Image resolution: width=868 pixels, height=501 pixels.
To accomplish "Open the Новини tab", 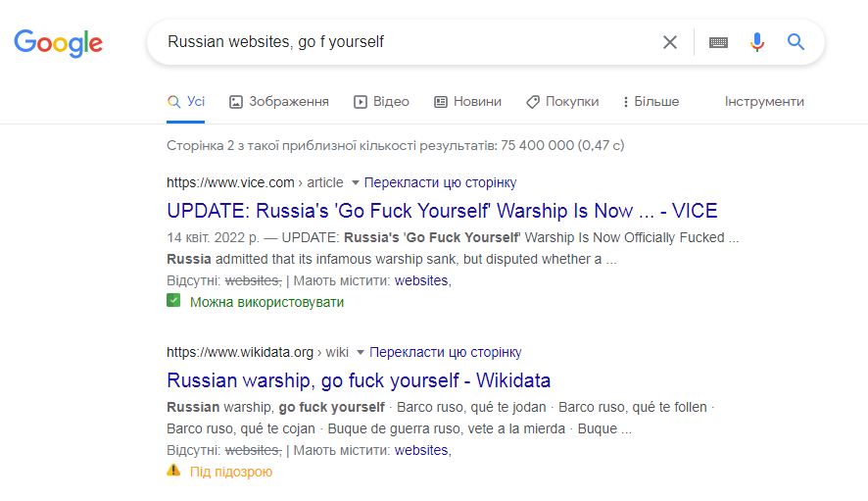I will click(467, 101).
